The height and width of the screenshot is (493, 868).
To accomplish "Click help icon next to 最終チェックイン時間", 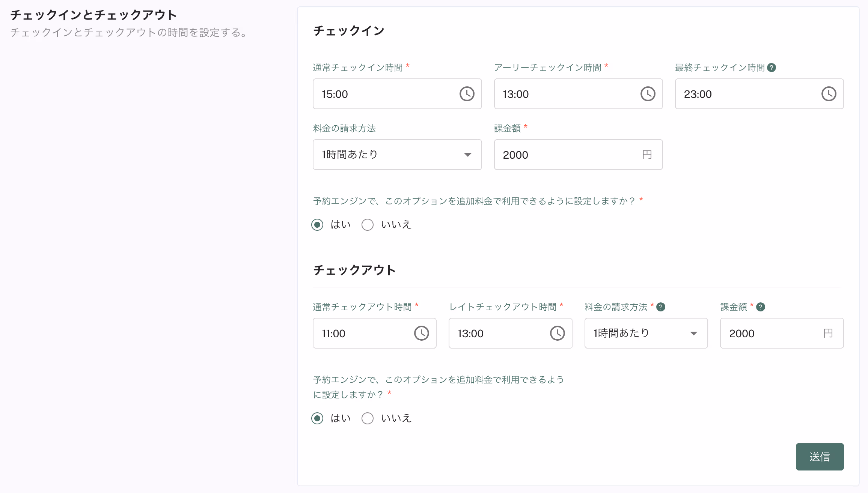I will point(772,68).
